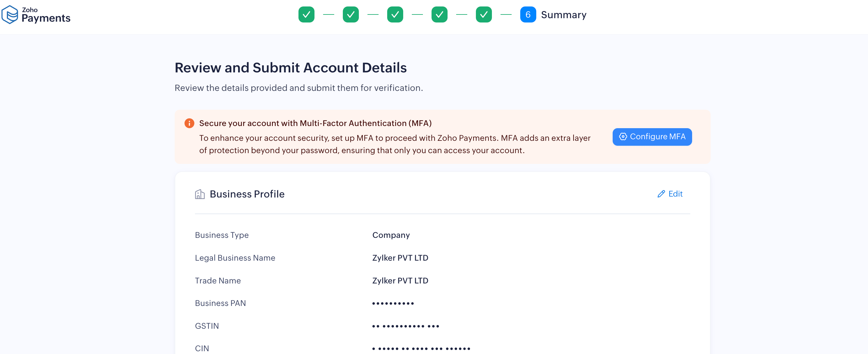Click the Business Profile section heading

click(247, 194)
